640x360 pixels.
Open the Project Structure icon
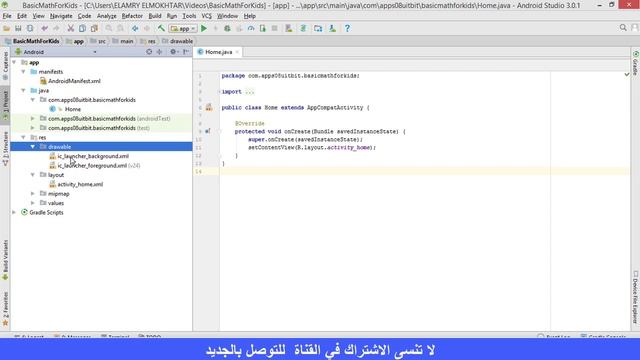(318, 28)
